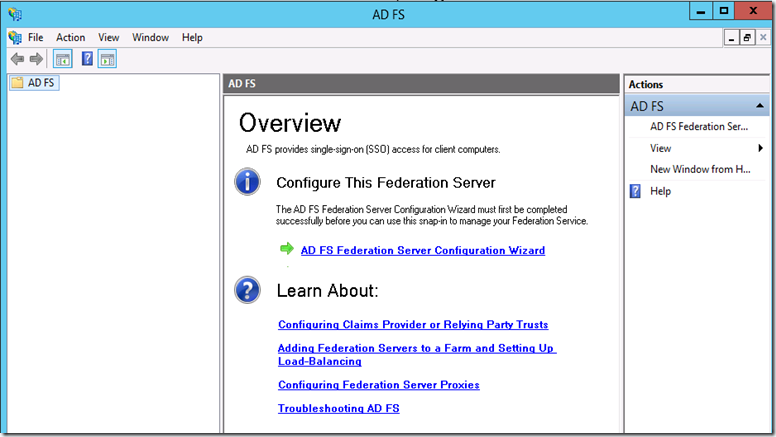The width and height of the screenshot is (776, 437).
Task: Click the Overview heading
Action: tap(290, 123)
